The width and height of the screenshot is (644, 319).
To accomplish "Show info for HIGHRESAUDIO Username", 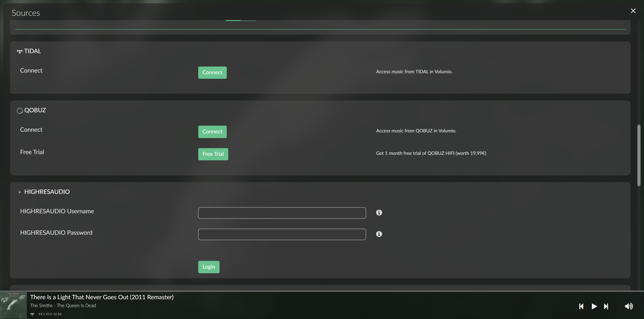I will [x=379, y=213].
